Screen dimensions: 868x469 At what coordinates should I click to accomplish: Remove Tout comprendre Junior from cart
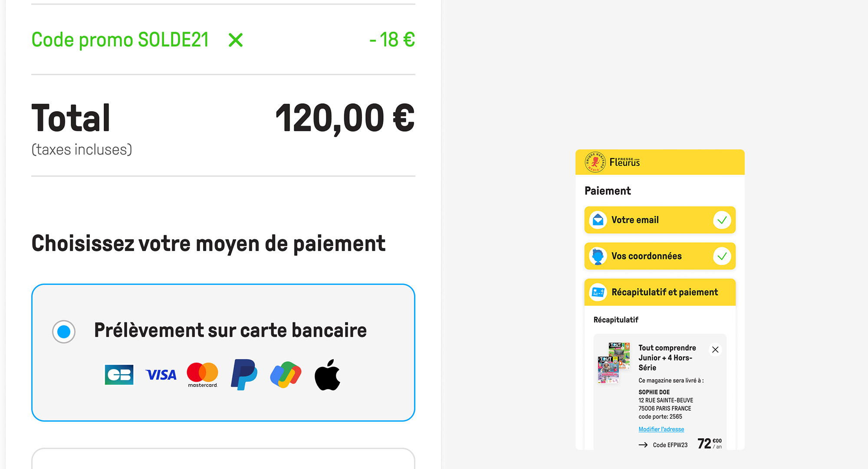(x=715, y=350)
